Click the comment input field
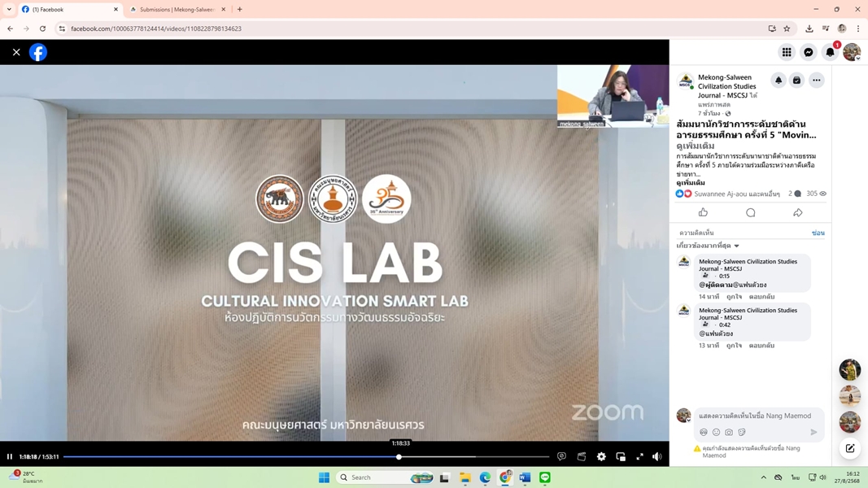Image resolution: width=868 pixels, height=488 pixels. tap(754, 416)
